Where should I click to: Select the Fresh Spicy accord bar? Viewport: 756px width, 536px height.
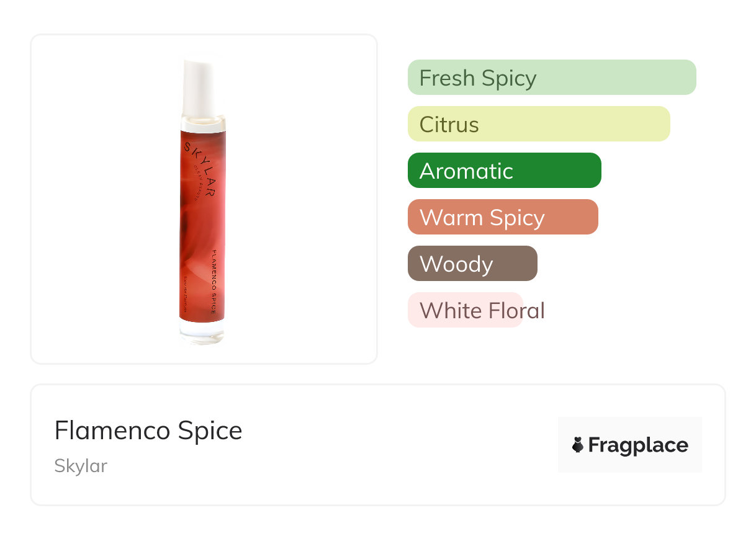tap(551, 78)
